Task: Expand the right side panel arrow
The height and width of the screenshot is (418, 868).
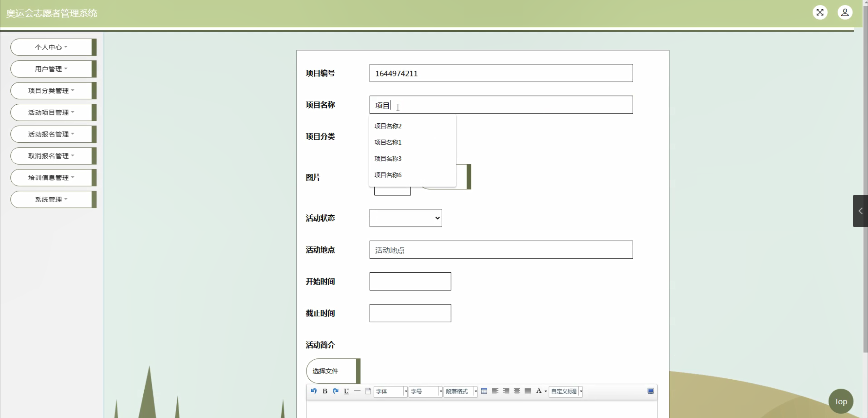Action: click(860, 211)
